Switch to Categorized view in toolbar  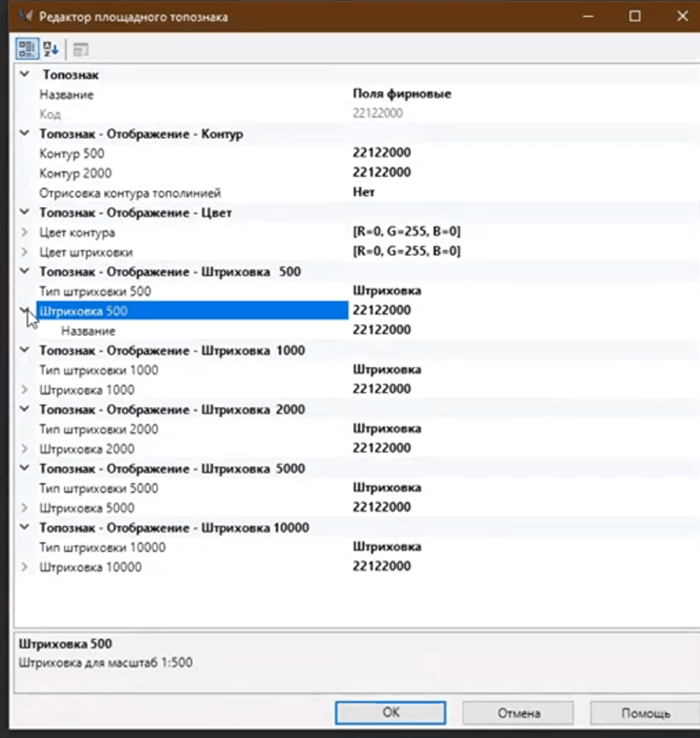tap(27, 50)
